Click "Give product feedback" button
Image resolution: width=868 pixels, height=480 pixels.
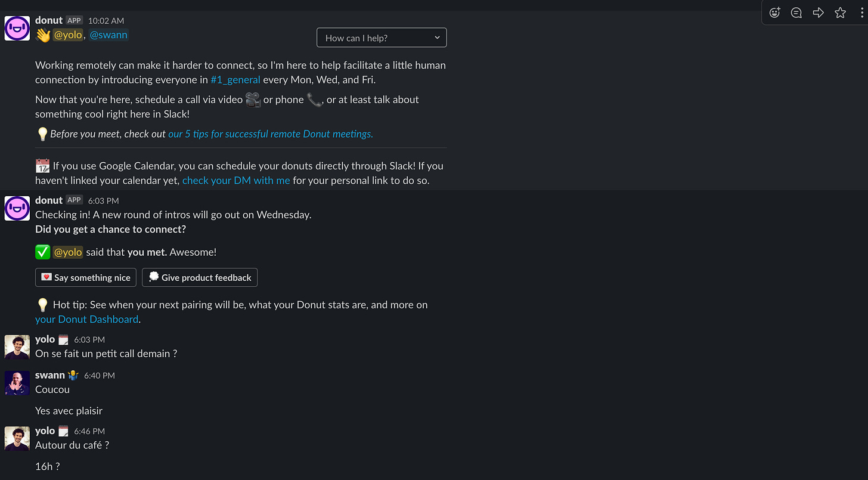click(200, 277)
